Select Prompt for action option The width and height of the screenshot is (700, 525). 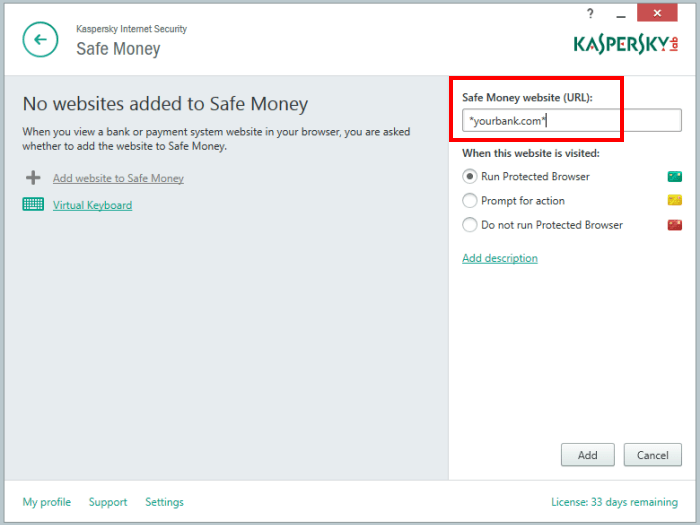point(470,200)
